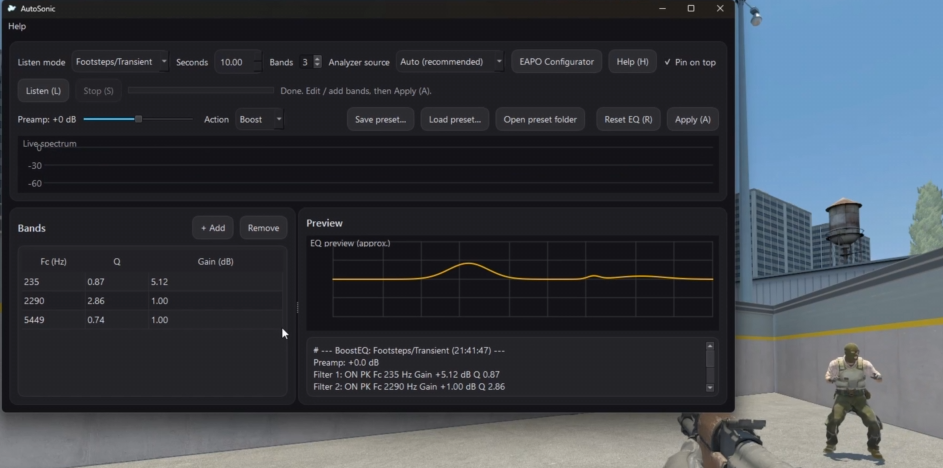Minimize the AutoSonic window

[662, 8]
